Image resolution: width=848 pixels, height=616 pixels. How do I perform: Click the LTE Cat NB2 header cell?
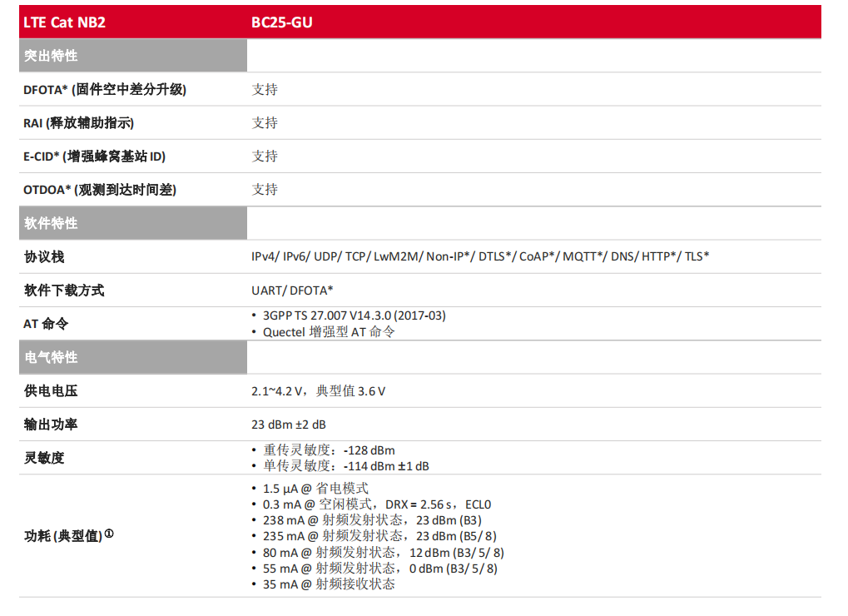pos(65,22)
